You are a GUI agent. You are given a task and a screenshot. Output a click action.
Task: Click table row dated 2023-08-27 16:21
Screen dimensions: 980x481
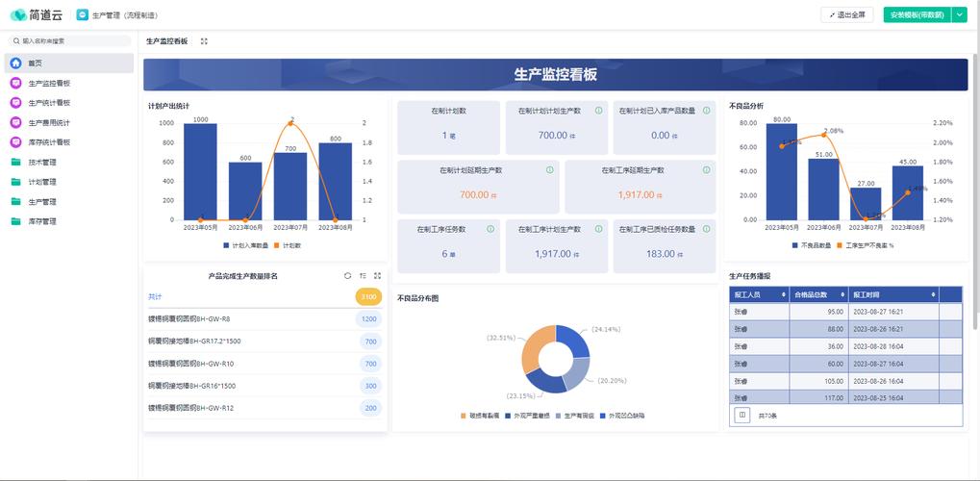click(x=845, y=312)
